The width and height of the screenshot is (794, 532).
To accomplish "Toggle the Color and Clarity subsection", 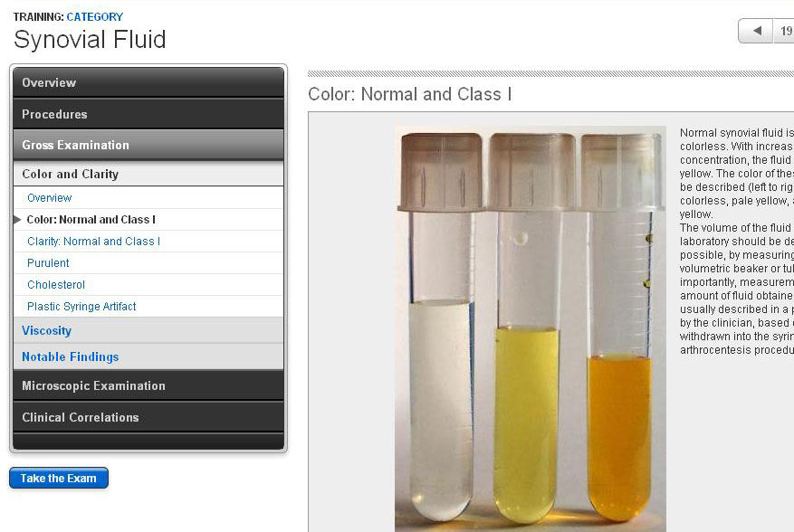I will point(148,174).
